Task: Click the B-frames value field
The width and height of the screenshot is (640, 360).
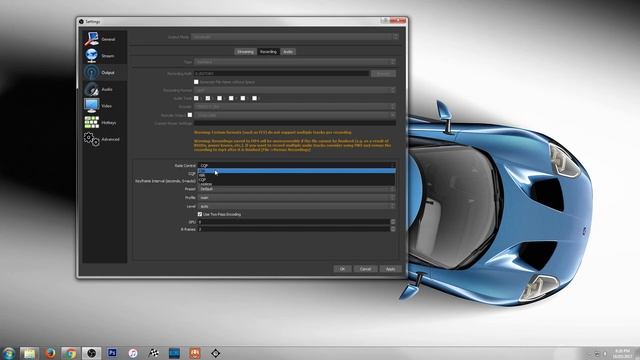Action: [294, 229]
